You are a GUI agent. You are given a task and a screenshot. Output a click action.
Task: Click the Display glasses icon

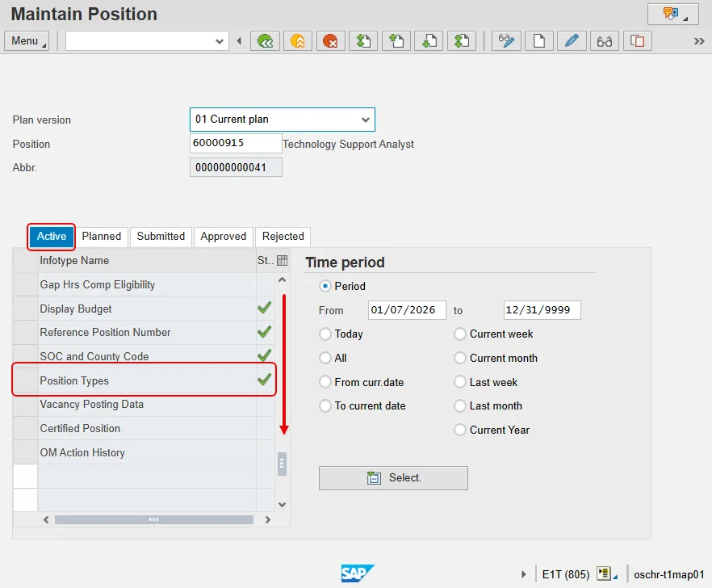point(605,41)
